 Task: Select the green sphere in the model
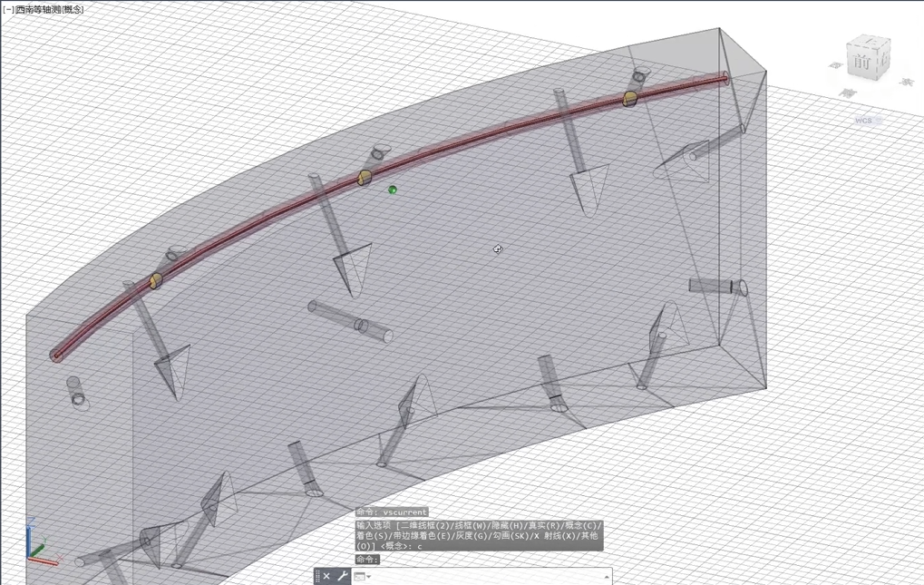click(x=393, y=190)
